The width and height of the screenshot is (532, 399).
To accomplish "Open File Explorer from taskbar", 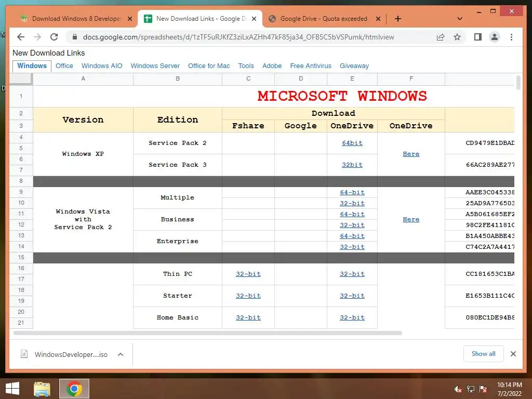I will (x=42, y=389).
